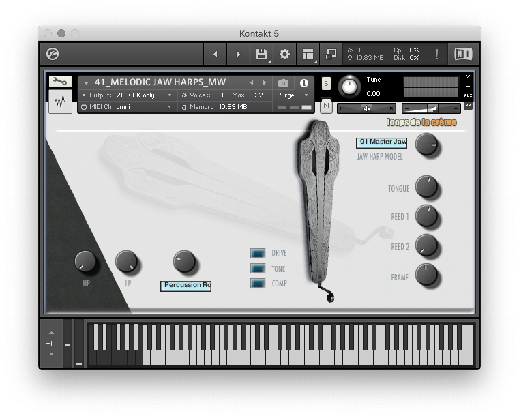
Task: Click the Native Instruments NI logo
Action: point(463,54)
